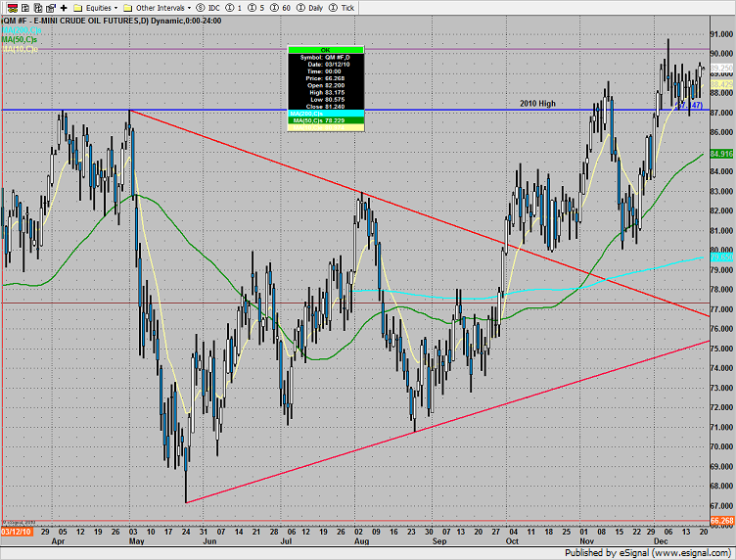Click the 03/12/10 date marker on time axis

click(17, 532)
